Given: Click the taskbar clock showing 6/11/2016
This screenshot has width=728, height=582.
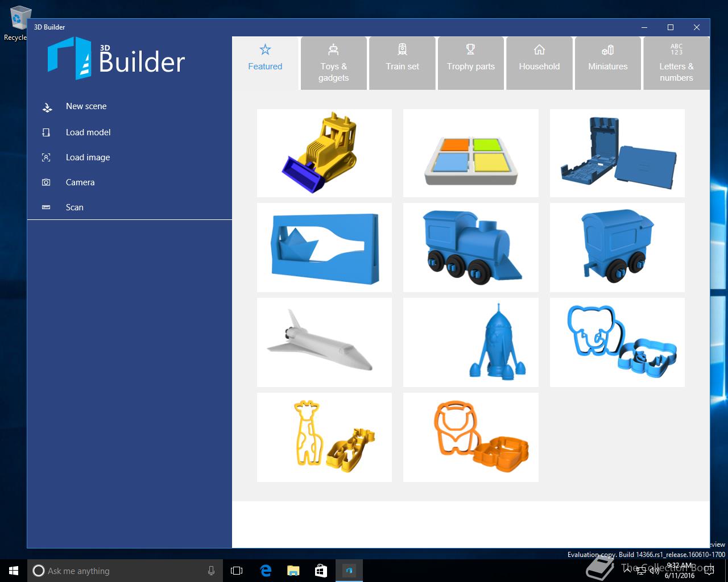Looking at the screenshot, I should click(x=680, y=571).
